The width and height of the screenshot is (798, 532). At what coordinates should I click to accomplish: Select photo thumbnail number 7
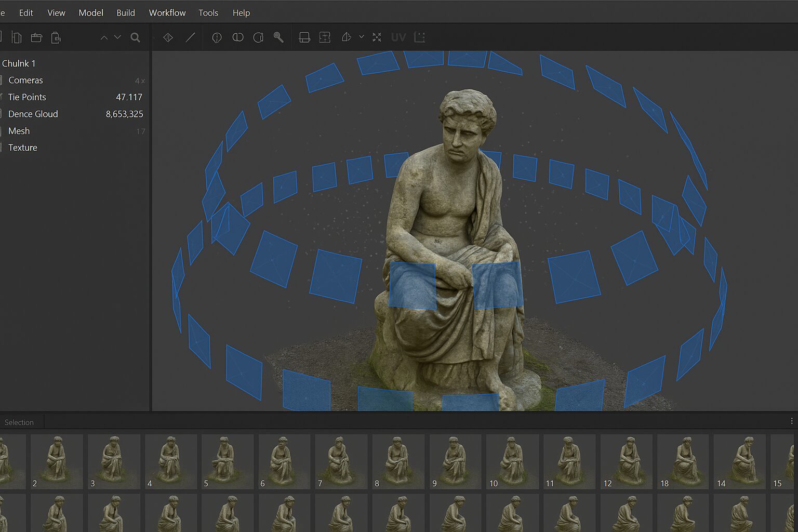[341, 461]
